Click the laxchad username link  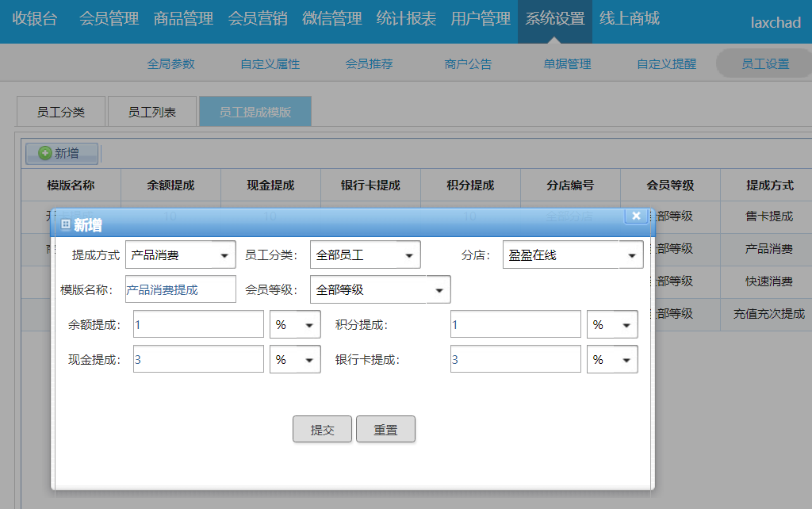776,22
